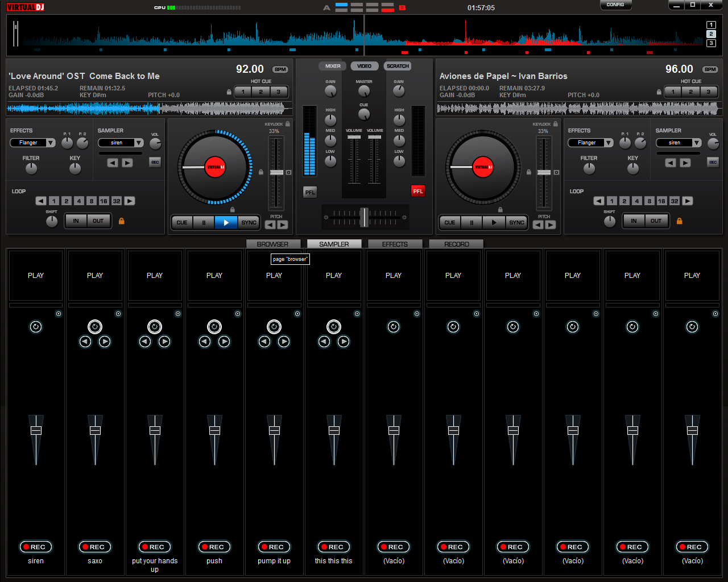Enable PFL on the left mixer channel

310,192
